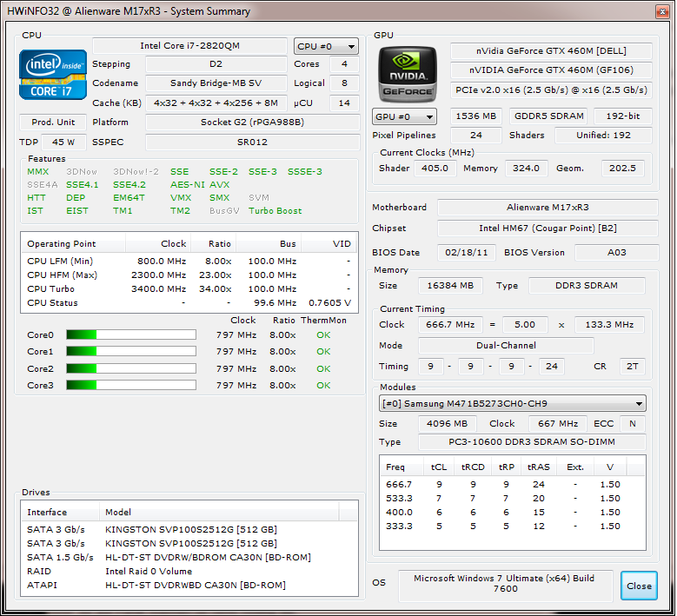Click the EM64T feature label
Image resolution: width=677 pixels, height=616 pixels.
point(129,198)
